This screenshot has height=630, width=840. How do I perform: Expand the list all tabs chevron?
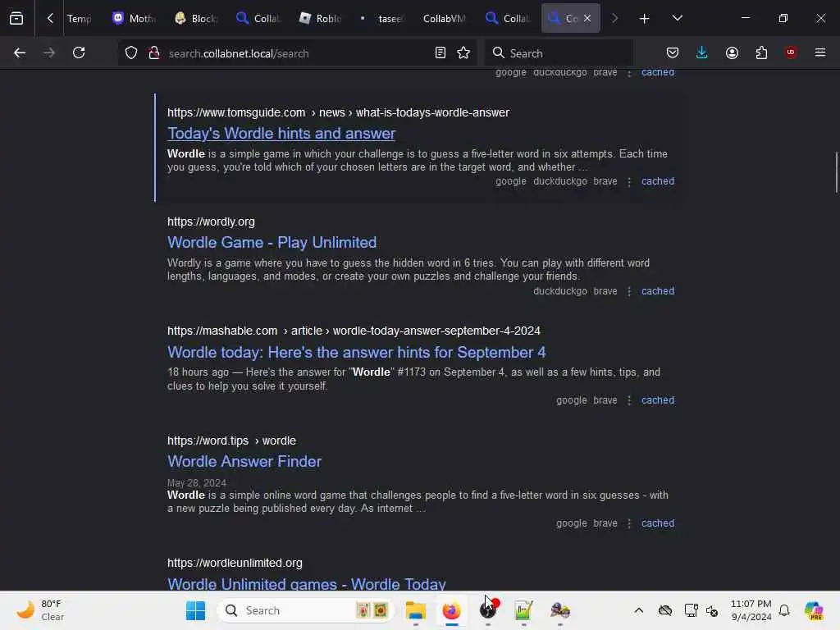click(x=677, y=18)
